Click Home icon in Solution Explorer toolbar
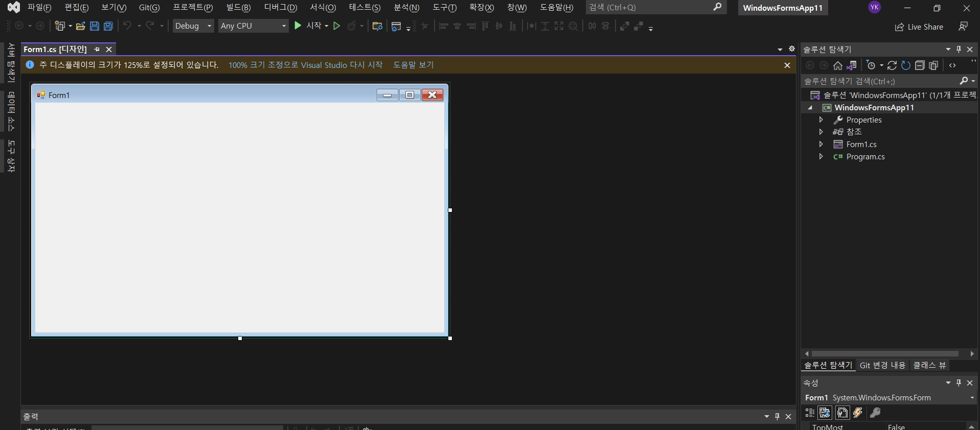The image size is (980, 430). click(x=837, y=65)
